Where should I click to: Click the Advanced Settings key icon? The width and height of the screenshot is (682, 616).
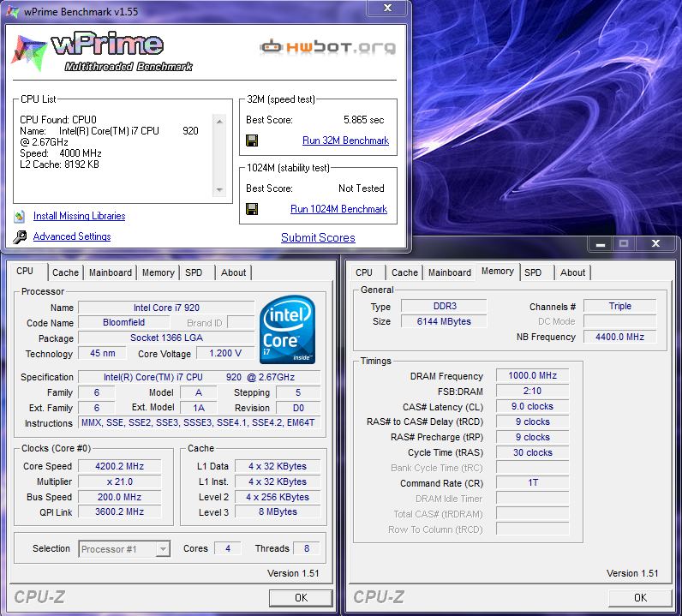click(20, 236)
